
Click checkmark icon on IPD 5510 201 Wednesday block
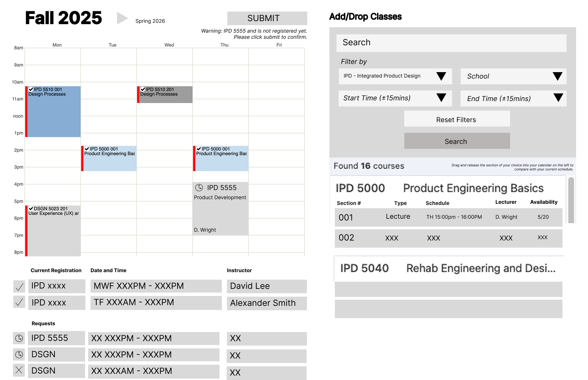143,89
